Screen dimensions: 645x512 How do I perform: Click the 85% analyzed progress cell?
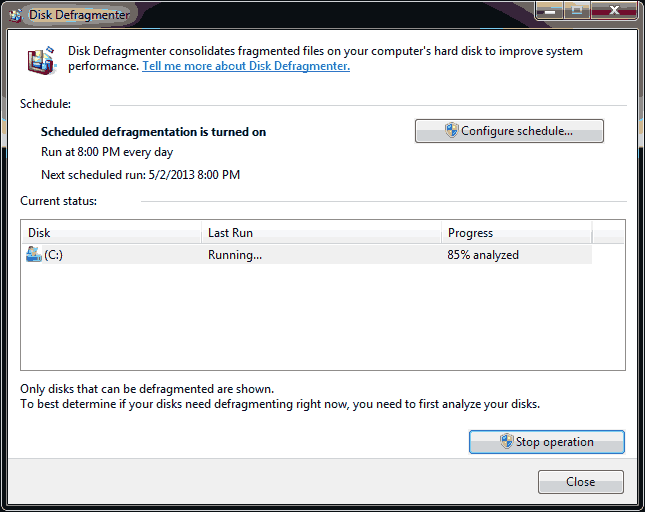point(483,255)
